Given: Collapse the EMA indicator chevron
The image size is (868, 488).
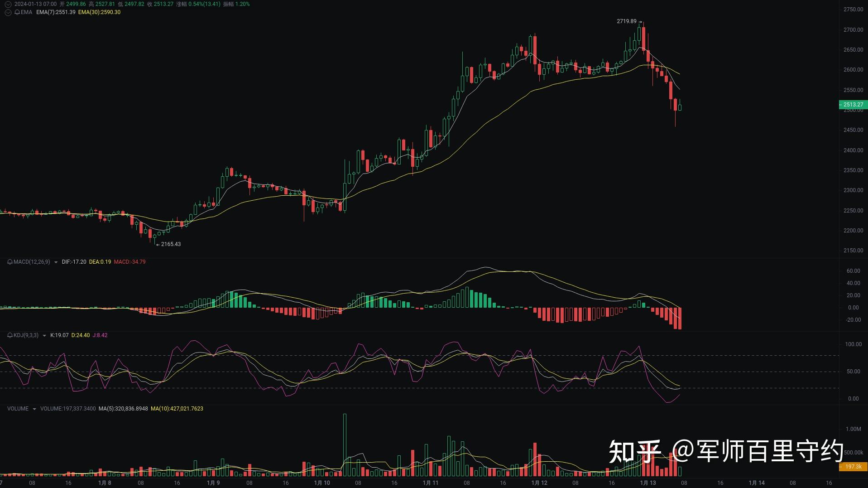Looking at the screenshot, I should (x=8, y=12).
